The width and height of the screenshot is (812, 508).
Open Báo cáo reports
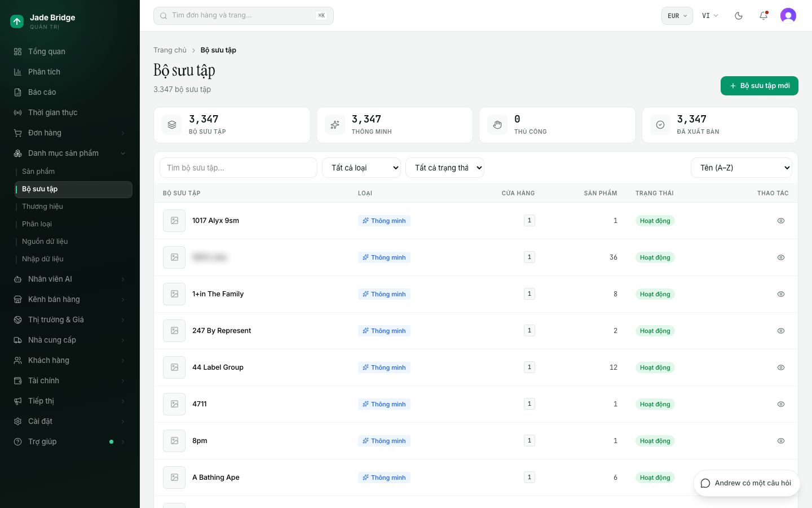[70, 92]
